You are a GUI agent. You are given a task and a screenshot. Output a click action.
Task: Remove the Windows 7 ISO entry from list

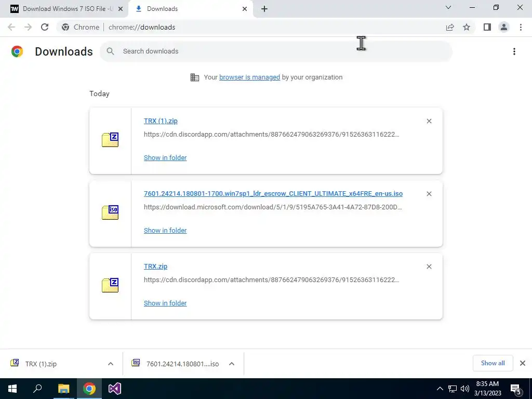[429, 194]
